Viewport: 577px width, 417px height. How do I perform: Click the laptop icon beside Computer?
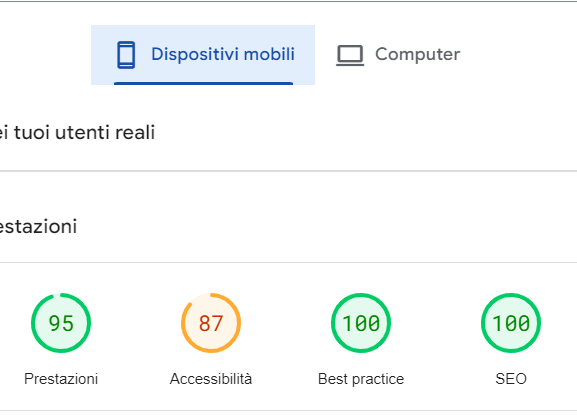click(350, 55)
